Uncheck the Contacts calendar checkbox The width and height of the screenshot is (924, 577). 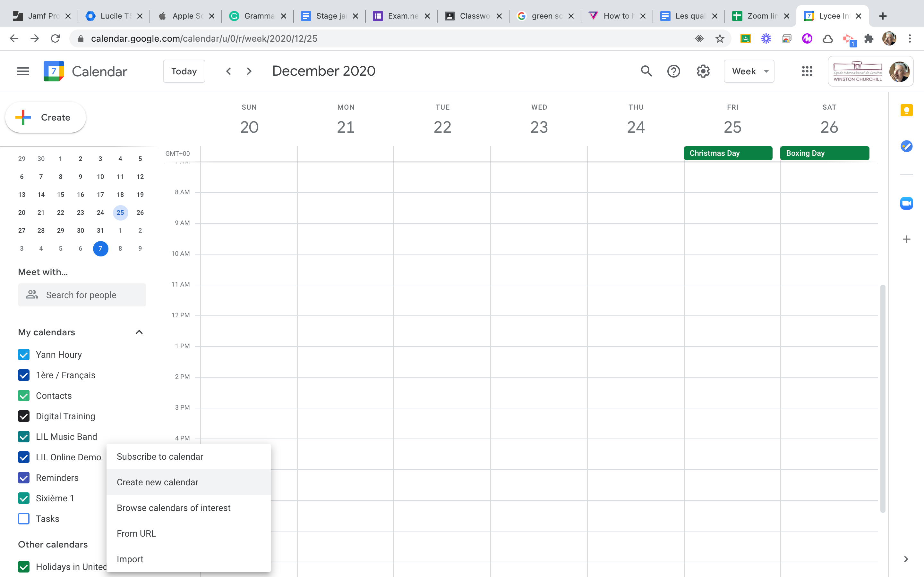click(24, 396)
